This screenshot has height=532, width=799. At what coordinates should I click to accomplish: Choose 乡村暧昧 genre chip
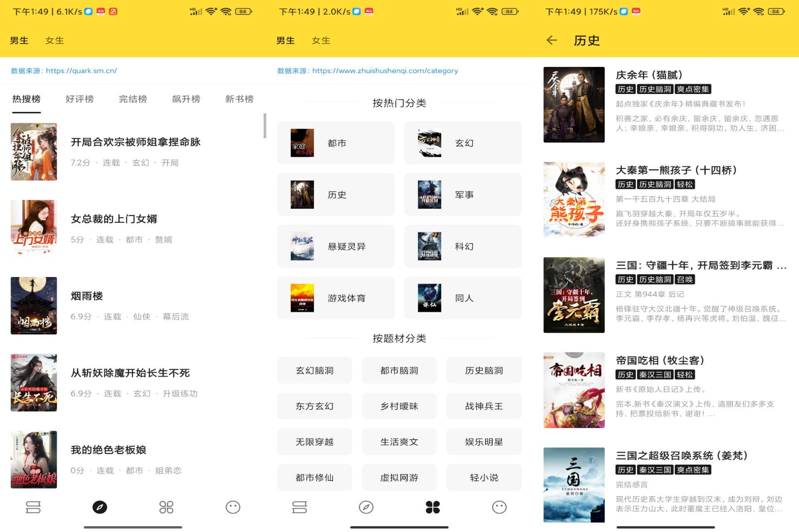click(399, 406)
